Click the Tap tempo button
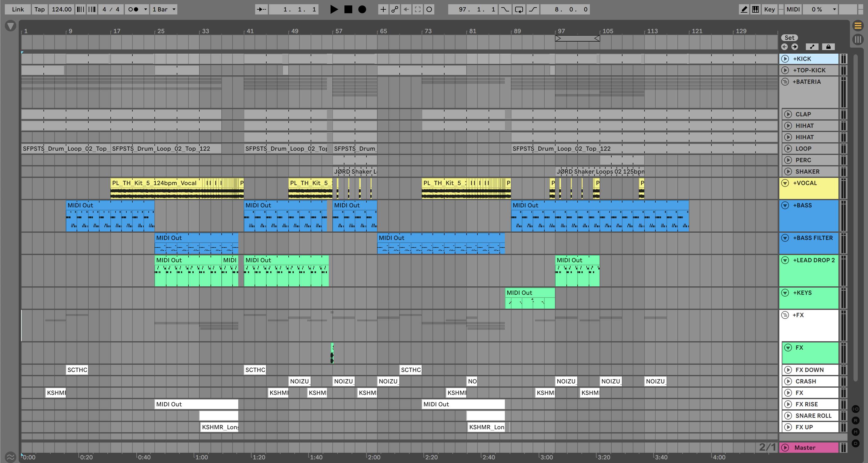 coord(40,9)
